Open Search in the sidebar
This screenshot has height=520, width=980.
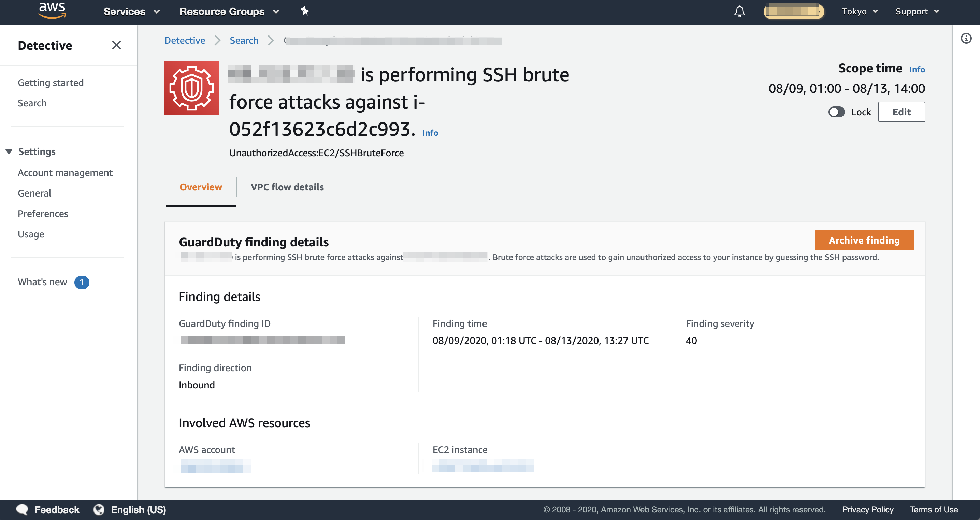(x=32, y=103)
